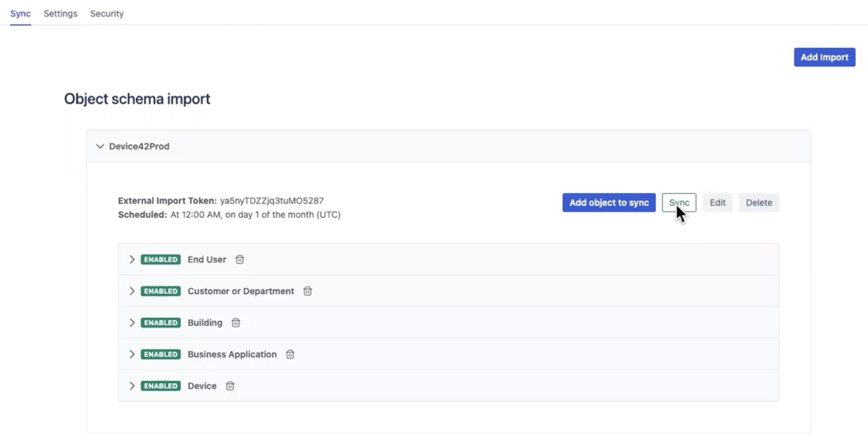
Task: Expand the Business Application row
Action: coord(132,354)
